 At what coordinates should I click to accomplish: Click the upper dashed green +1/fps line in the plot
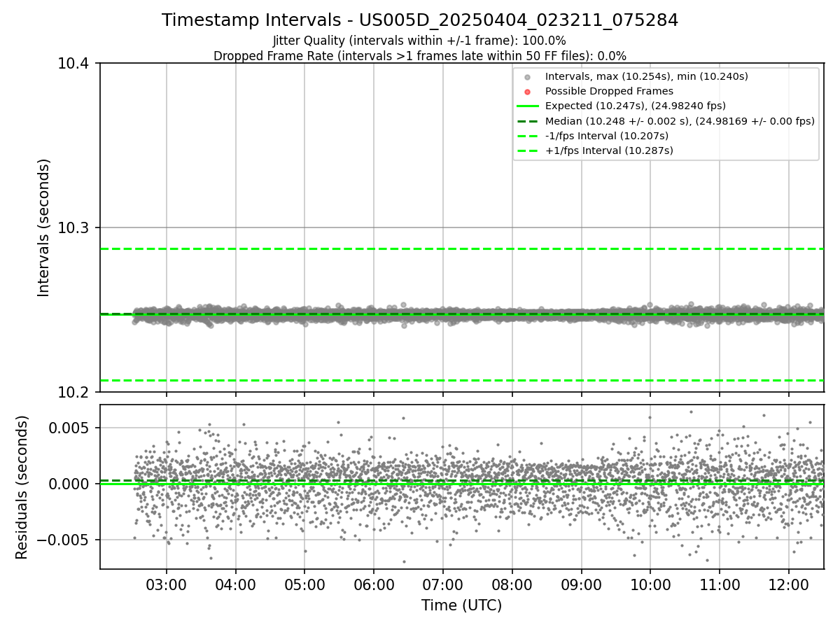462,248
